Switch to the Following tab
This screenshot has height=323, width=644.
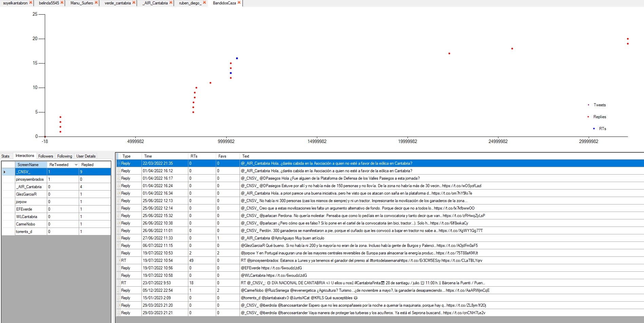click(x=64, y=156)
